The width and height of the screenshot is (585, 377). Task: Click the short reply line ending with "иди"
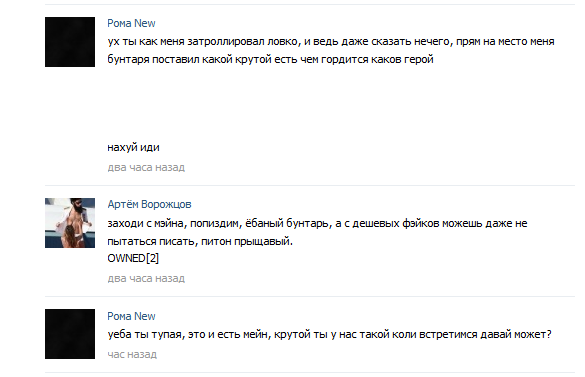tap(134, 147)
